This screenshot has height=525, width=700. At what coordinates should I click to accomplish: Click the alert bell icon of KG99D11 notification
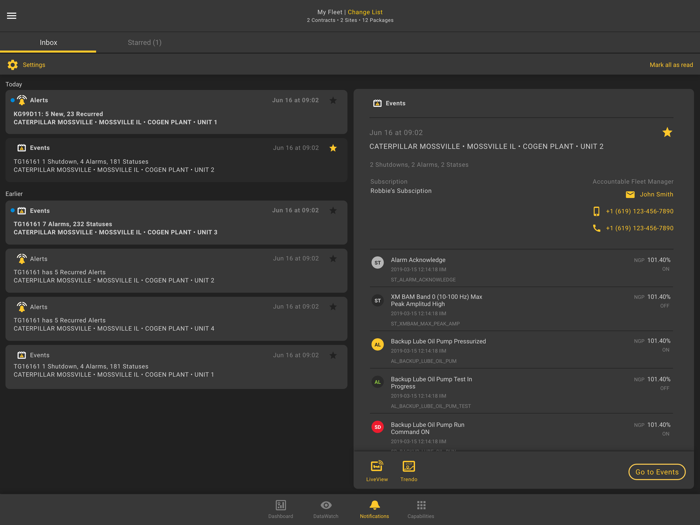click(x=21, y=100)
